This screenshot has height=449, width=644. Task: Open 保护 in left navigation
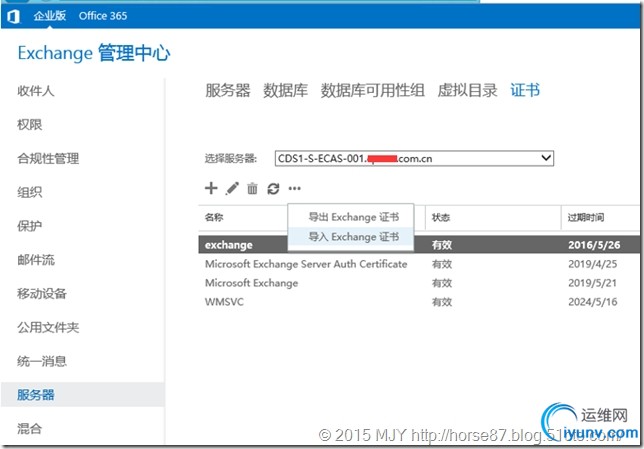point(30,226)
